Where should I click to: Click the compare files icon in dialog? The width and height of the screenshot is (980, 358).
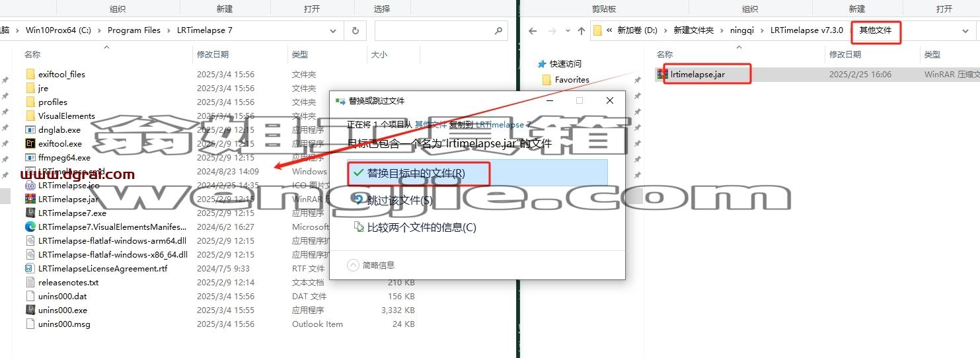coord(358,227)
